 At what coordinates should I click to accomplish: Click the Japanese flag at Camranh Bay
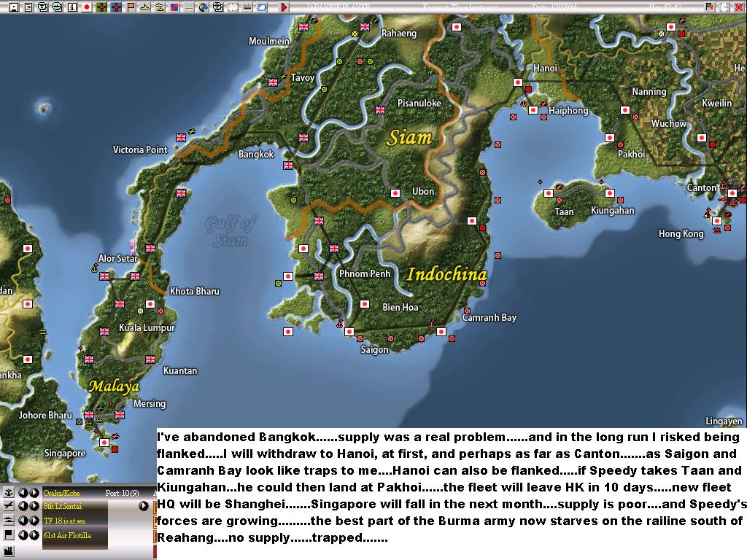coord(441,332)
